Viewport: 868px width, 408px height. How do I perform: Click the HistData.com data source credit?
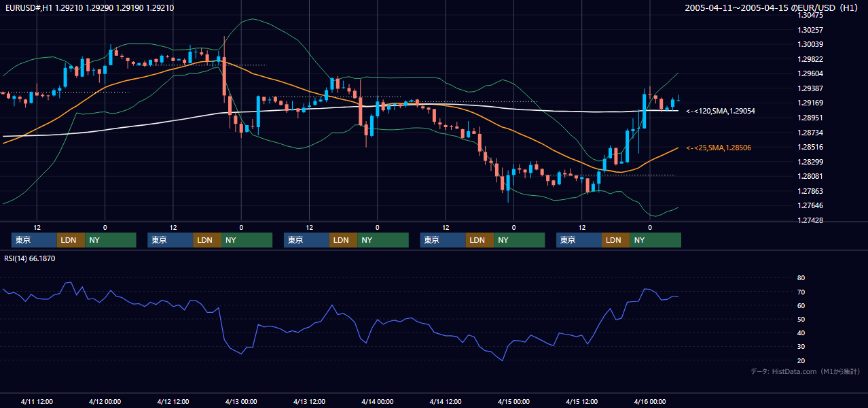pyautogui.click(x=805, y=372)
